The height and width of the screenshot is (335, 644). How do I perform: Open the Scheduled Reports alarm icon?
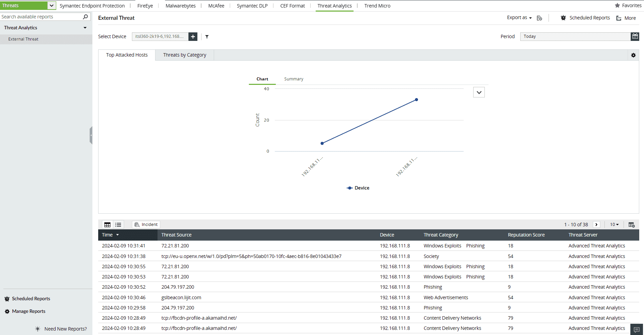tap(563, 18)
